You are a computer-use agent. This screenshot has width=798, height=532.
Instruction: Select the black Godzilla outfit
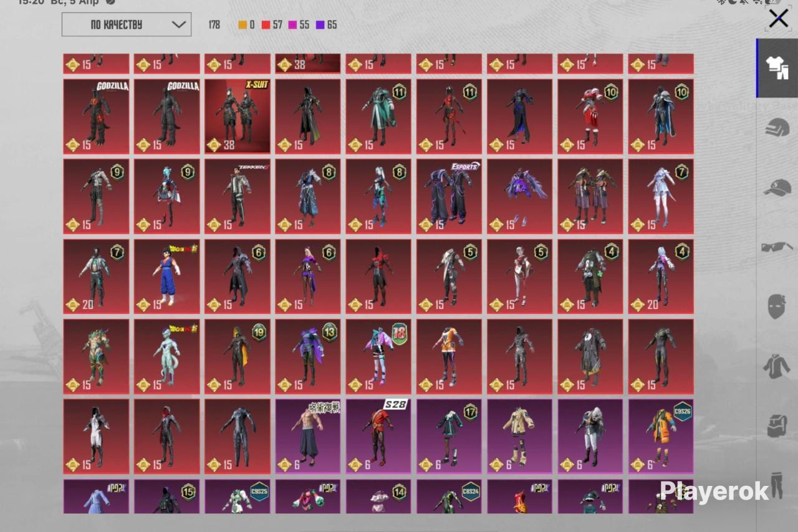coord(167,116)
